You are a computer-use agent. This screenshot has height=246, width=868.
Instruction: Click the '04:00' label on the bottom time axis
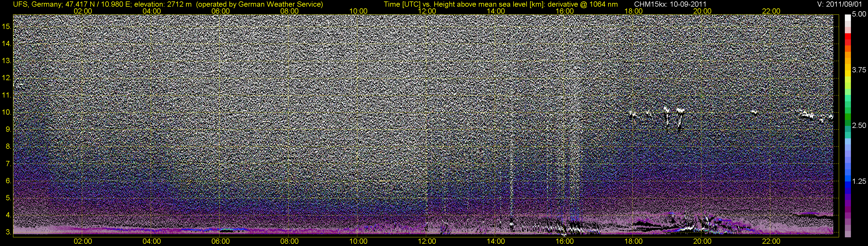point(152,241)
